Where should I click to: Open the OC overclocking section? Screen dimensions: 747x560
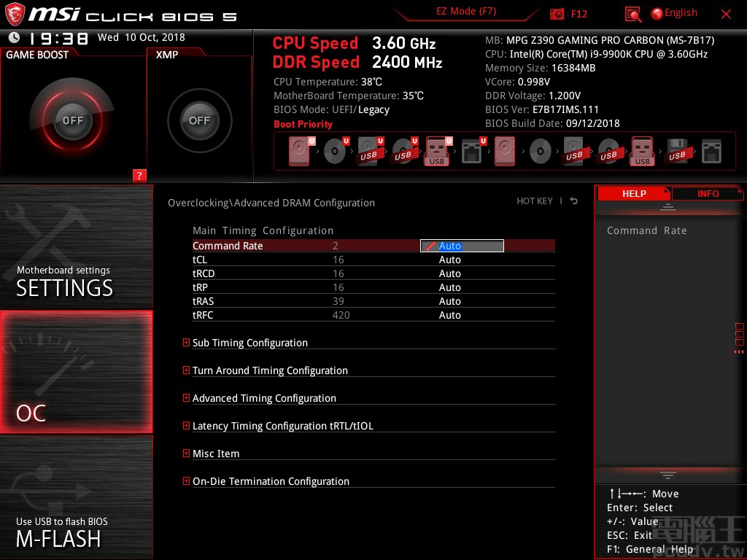point(76,372)
